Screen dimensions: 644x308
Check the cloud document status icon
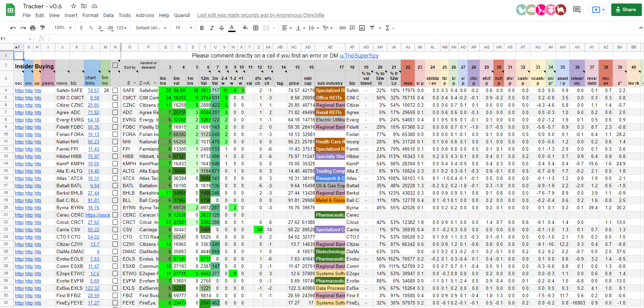[x=94, y=6]
